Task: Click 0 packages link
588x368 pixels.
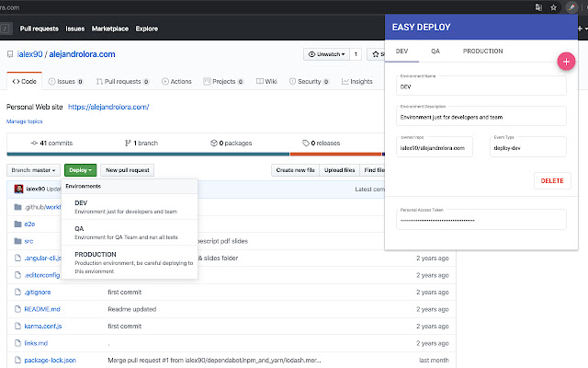Action: pos(231,144)
